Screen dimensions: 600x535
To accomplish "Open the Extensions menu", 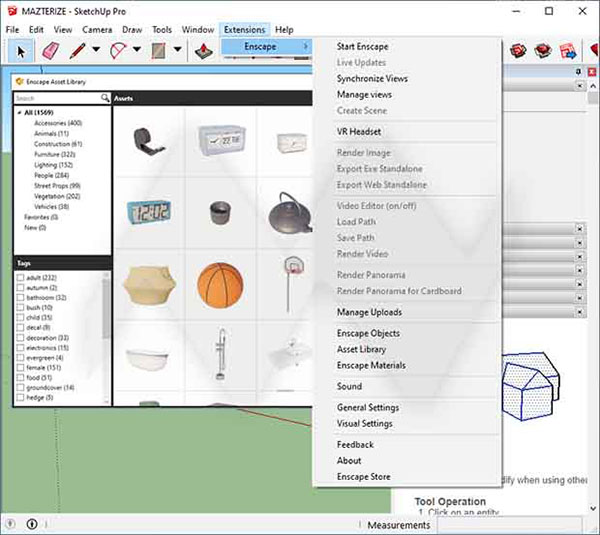I will [244, 29].
